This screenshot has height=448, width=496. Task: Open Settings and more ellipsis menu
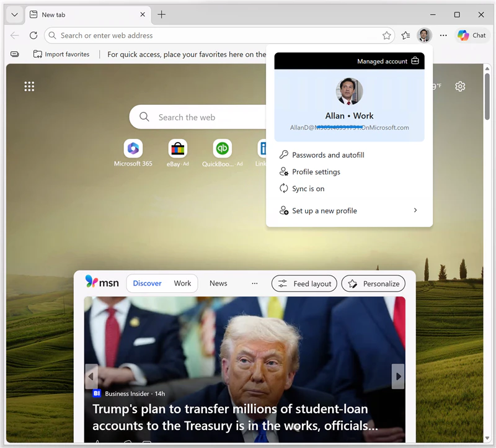click(443, 35)
